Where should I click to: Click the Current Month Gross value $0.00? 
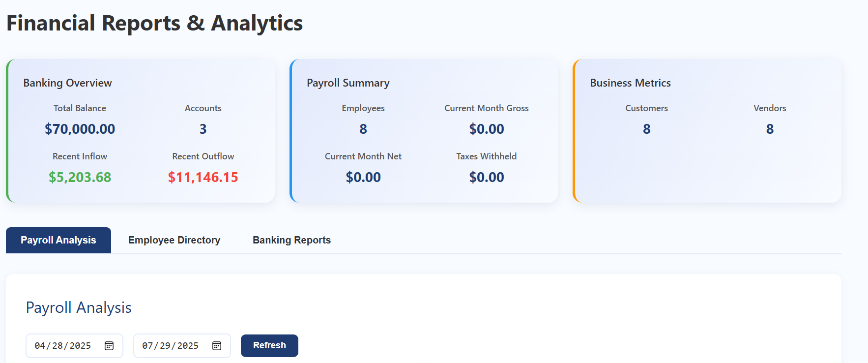(487, 129)
